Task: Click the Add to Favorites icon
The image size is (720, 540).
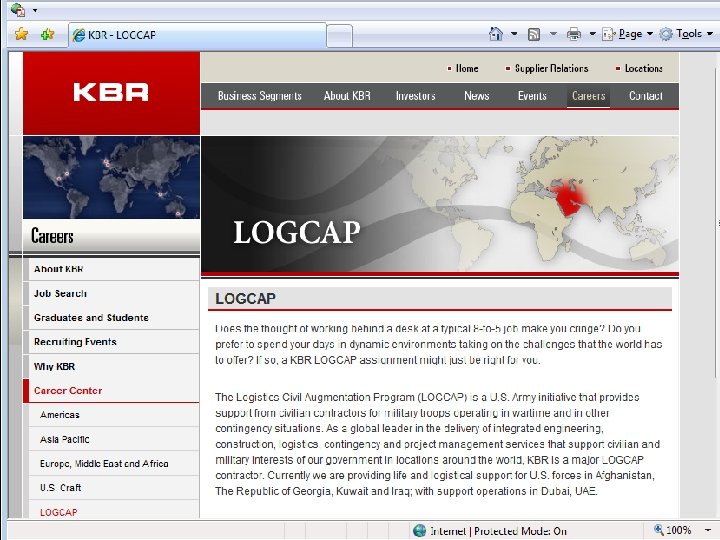Action: pos(47,34)
